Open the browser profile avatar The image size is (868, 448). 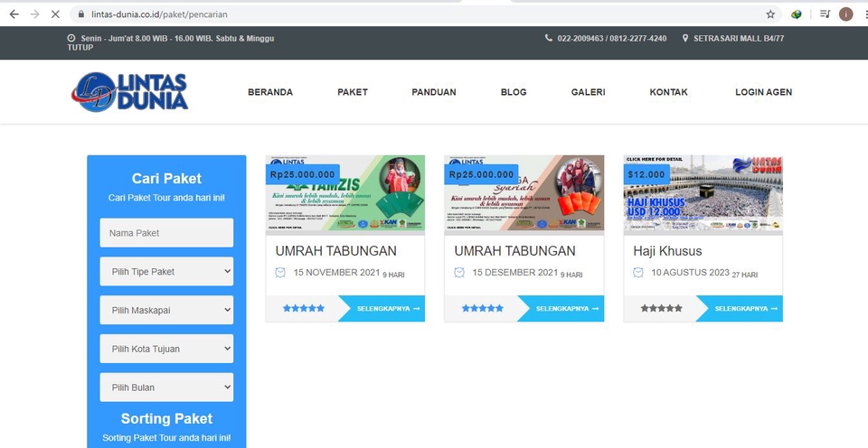pyautogui.click(x=846, y=14)
